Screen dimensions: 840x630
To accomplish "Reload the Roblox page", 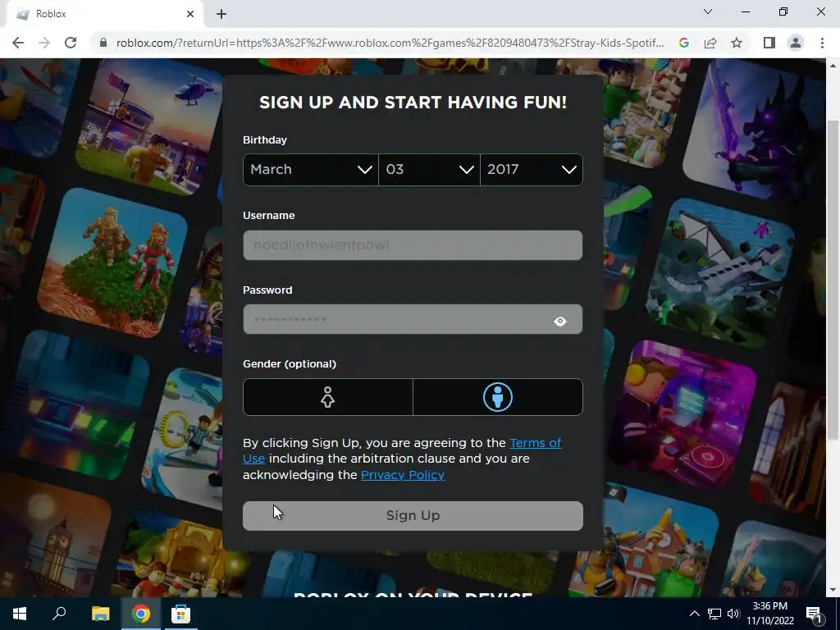I will pos(71,43).
